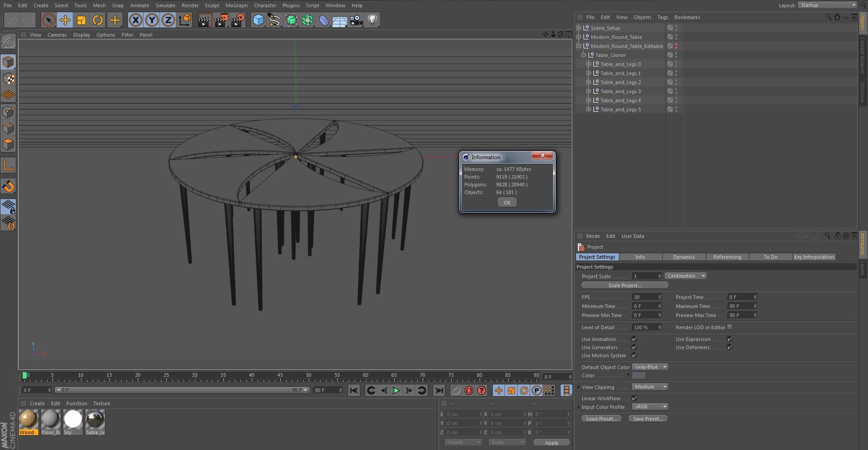
Task: Select the Wood material thumbnail
Action: tap(28, 422)
